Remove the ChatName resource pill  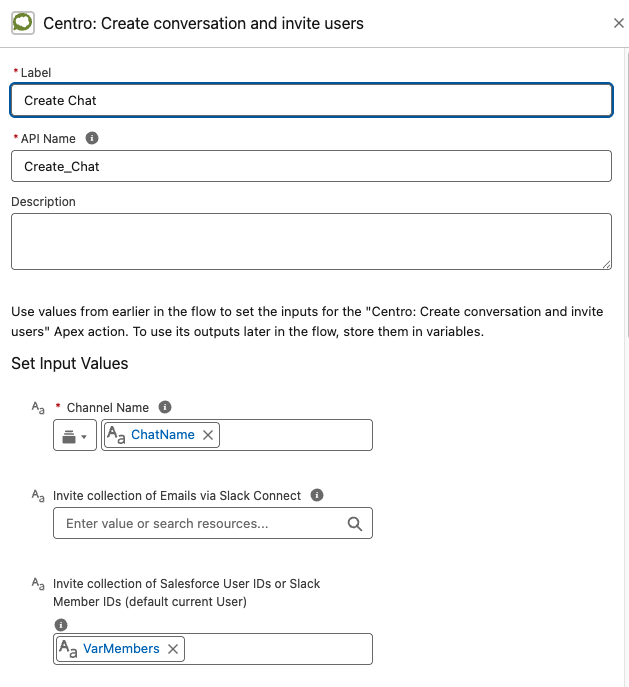click(208, 435)
